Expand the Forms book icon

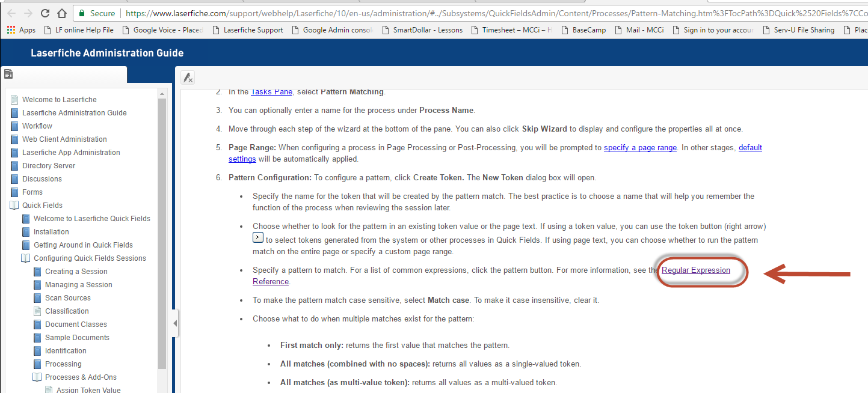14,192
